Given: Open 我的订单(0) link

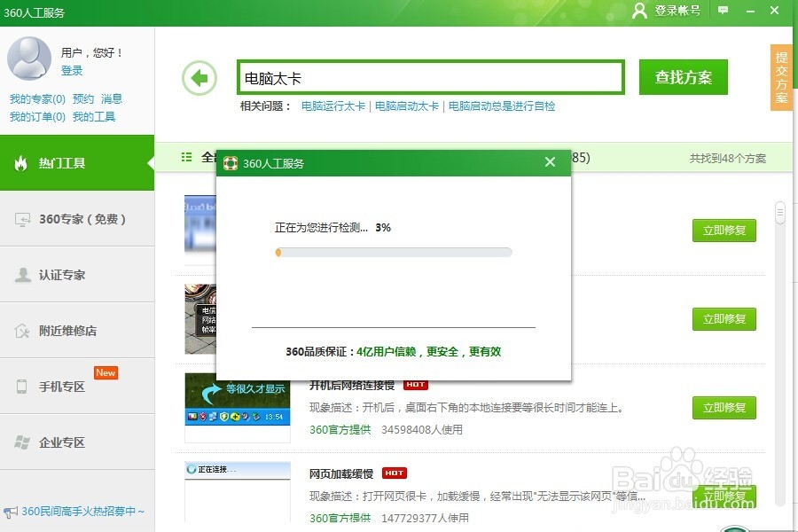Looking at the screenshot, I should pyautogui.click(x=37, y=117).
